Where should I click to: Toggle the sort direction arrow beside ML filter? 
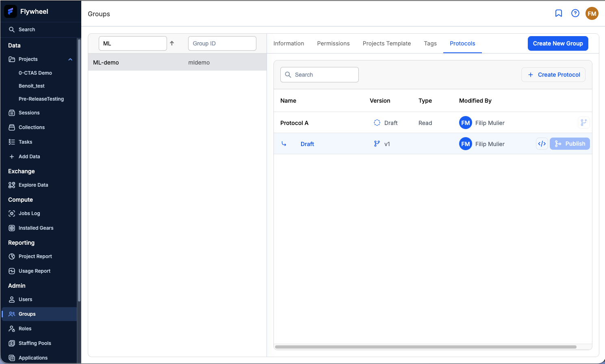tap(172, 43)
